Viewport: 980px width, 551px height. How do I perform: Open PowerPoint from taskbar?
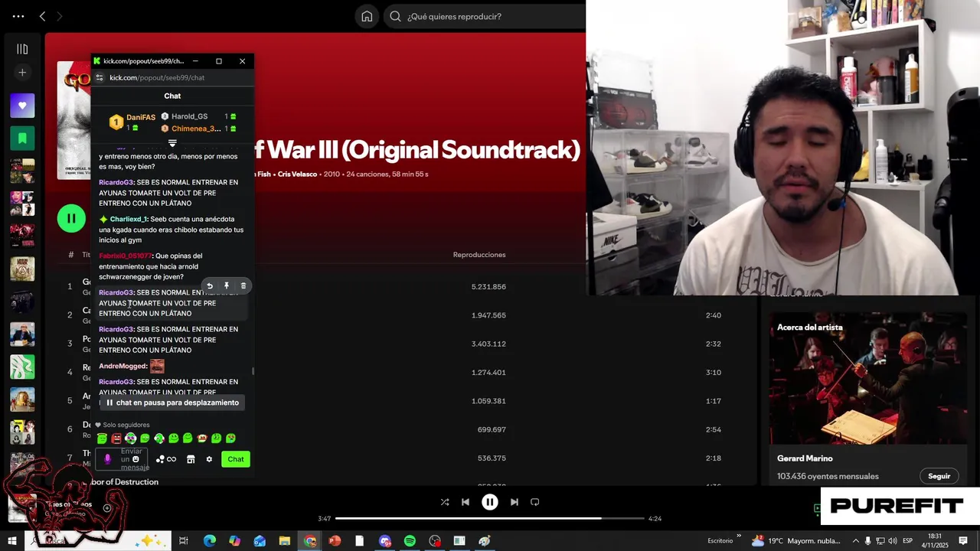pyautogui.click(x=335, y=541)
